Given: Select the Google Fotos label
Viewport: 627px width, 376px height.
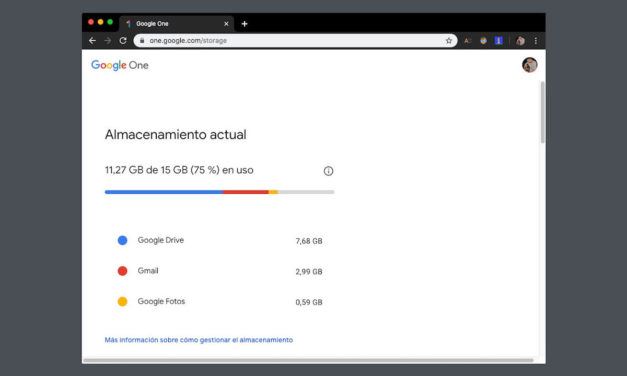Looking at the screenshot, I should coord(162,301).
